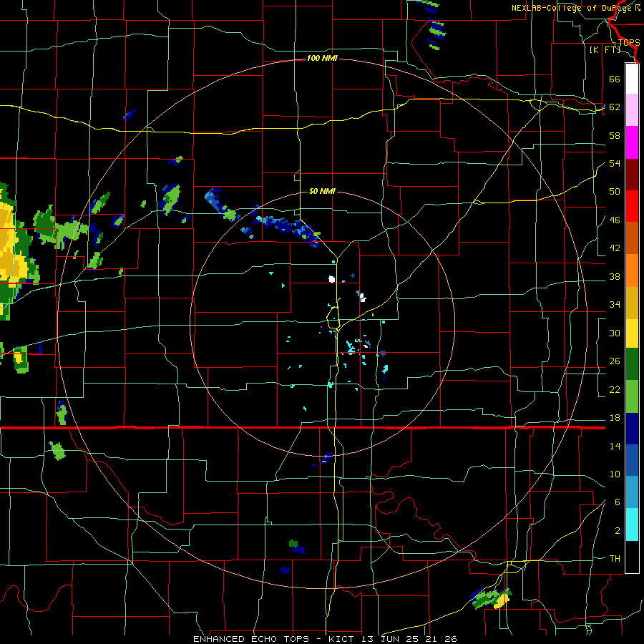Viewport: 644px width, 644px height.
Task: Click the black threshold band at legend bottom
Action: tap(632, 557)
